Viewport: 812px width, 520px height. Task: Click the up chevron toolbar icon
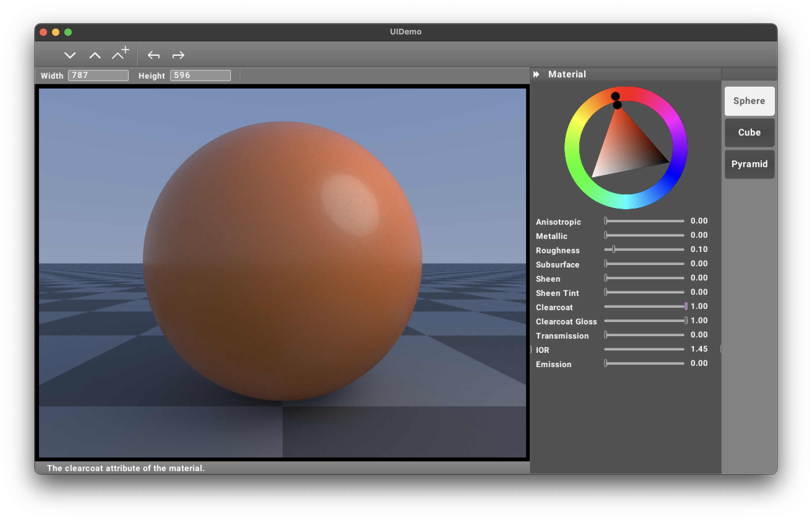pos(95,55)
